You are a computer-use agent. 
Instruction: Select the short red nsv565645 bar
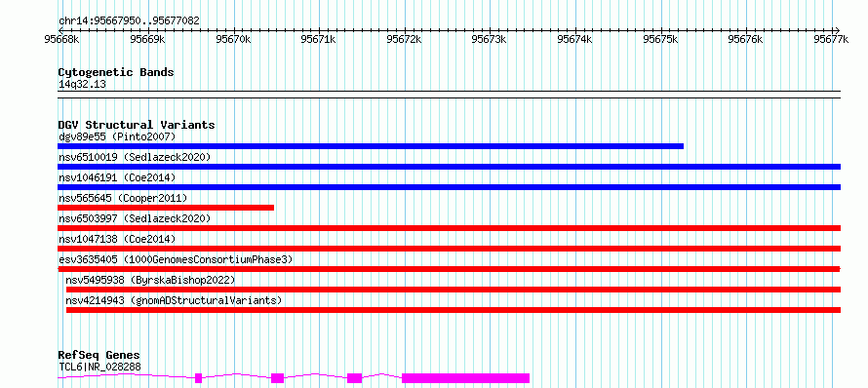point(166,208)
